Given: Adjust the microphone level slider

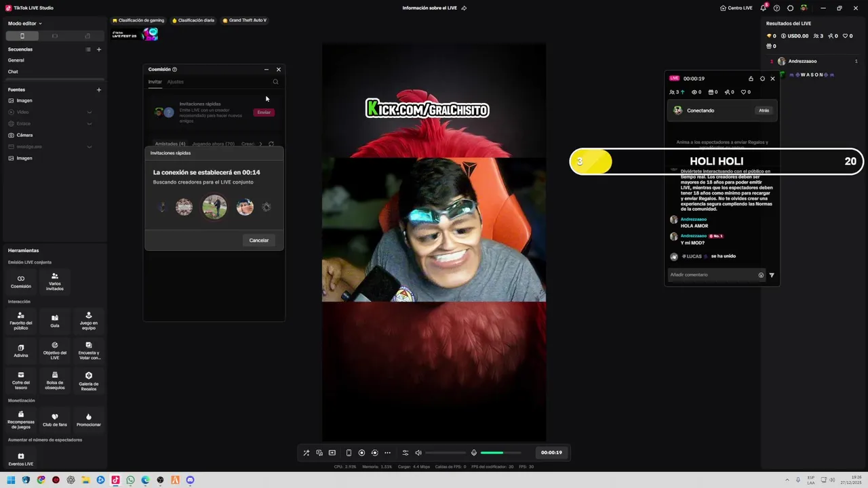Looking at the screenshot, I should point(501,453).
